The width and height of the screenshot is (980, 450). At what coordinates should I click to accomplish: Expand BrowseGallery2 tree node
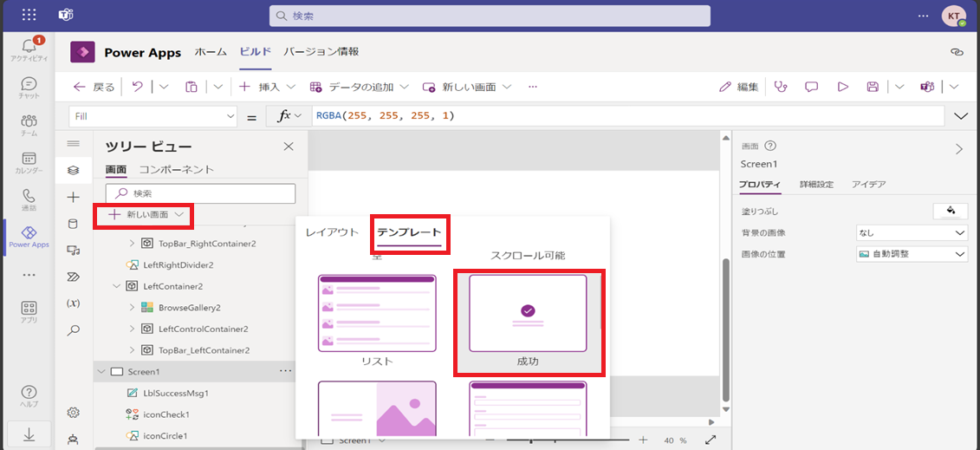click(x=132, y=308)
